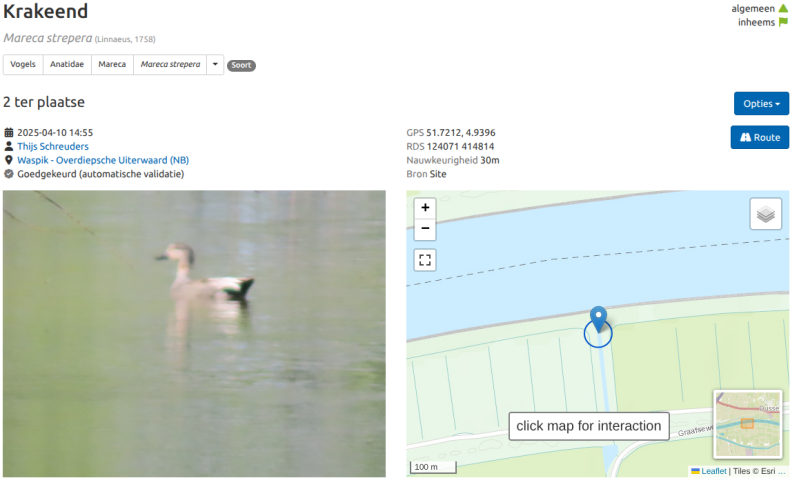Click the green algemeen triangle icon
The height and width of the screenshot is (478, 799).
click(x=783, y=8)
